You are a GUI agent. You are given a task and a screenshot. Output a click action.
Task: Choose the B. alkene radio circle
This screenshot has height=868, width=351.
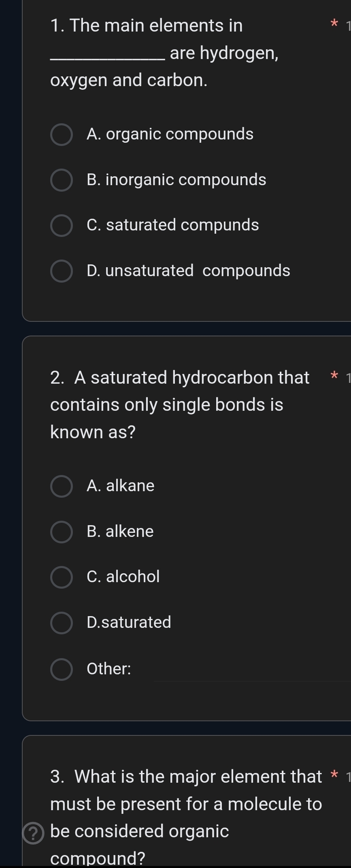[62, 532]
